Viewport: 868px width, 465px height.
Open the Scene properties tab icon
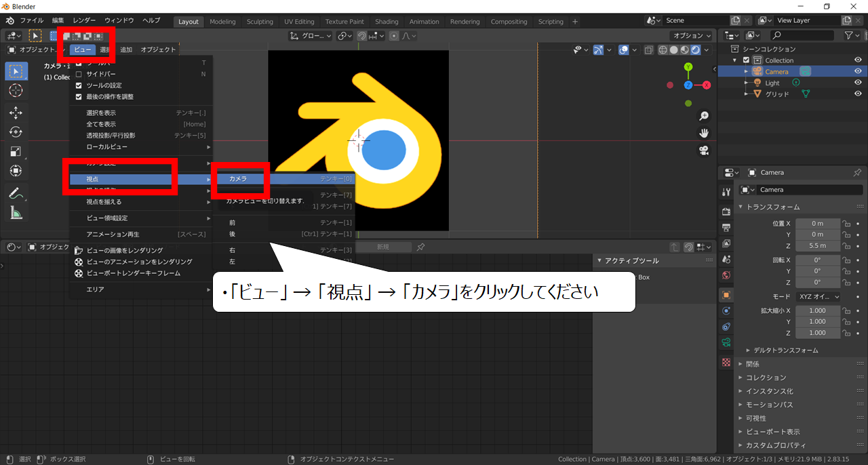pyautogui.click(x=726, y=260)
